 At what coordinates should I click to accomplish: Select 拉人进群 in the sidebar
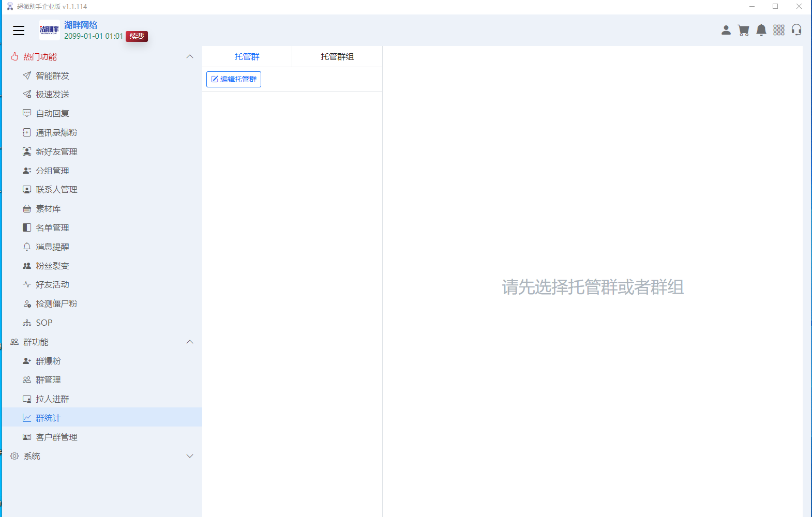[x=52, y=399]
